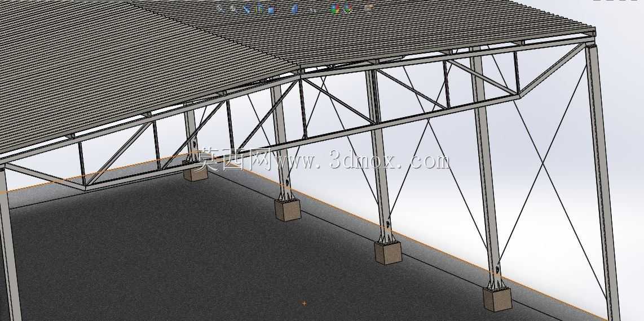Viewport: 644px width, 321px height.
Task: Open the View Orientation cube icon
Action: pyautogui.click(x=271, y=9)
